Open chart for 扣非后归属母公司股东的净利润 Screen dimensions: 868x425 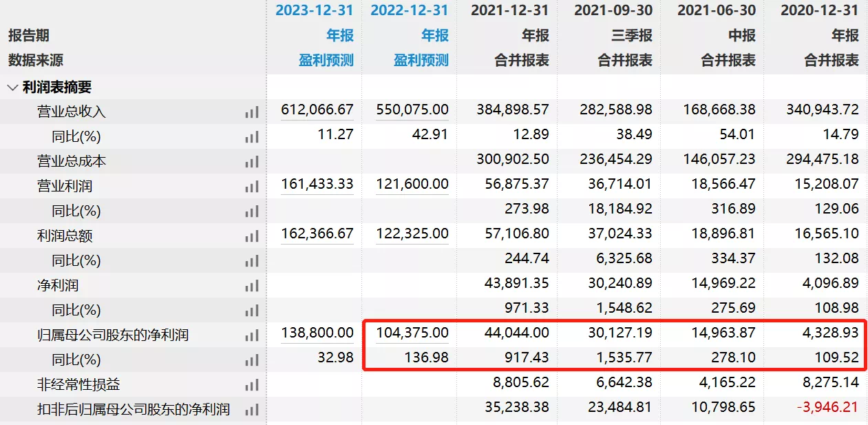252,410
